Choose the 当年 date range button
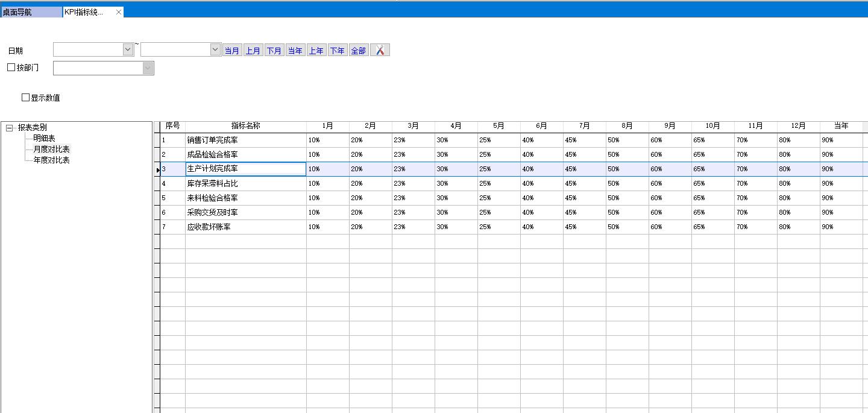The width and height of the screenshot is (868, 413). 295,51
